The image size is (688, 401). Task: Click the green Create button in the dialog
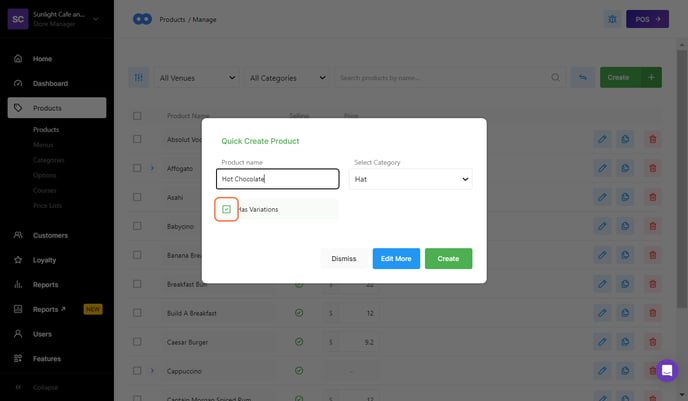pos(448,258)
